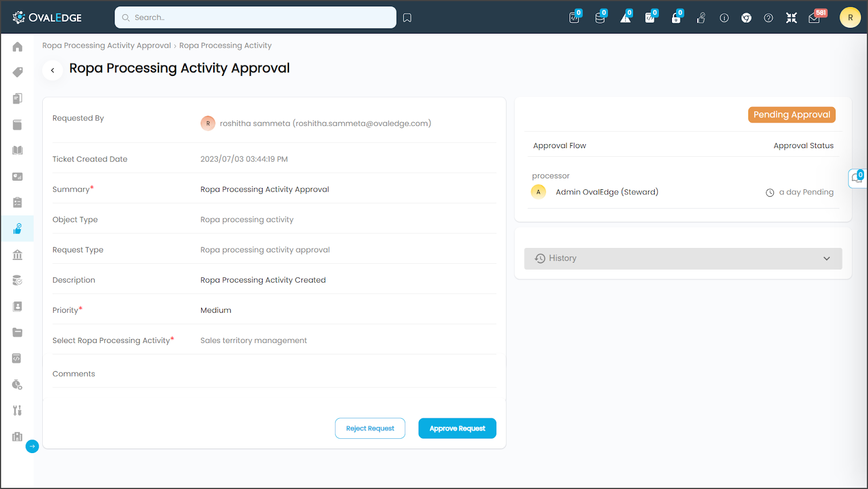Click the back arrow next to the page title
The height and width of the screenshot is (489, 868).
coord(52,70)
